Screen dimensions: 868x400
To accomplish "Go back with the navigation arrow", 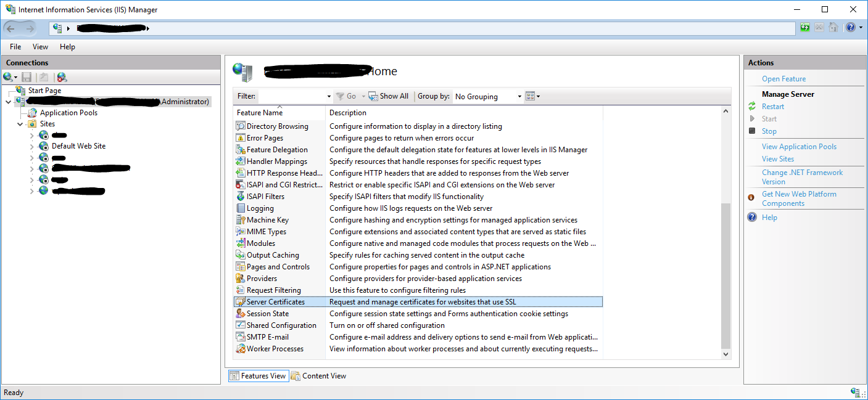I will [x=11, y=28].
